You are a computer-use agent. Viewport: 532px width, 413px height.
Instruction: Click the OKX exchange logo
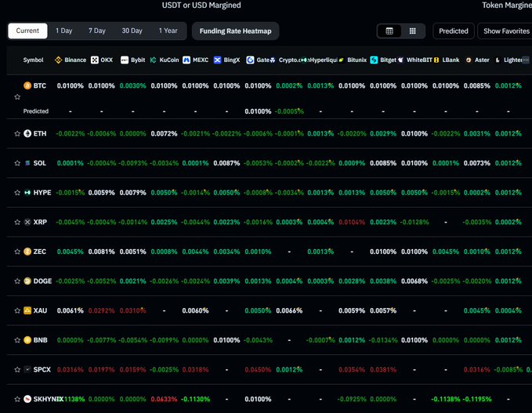(x=95, y=60)
